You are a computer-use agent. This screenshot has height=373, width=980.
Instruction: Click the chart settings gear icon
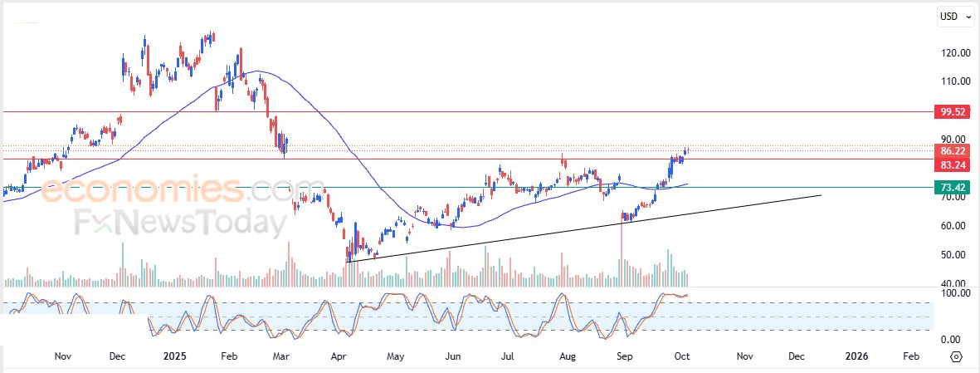tap(956, 356)
